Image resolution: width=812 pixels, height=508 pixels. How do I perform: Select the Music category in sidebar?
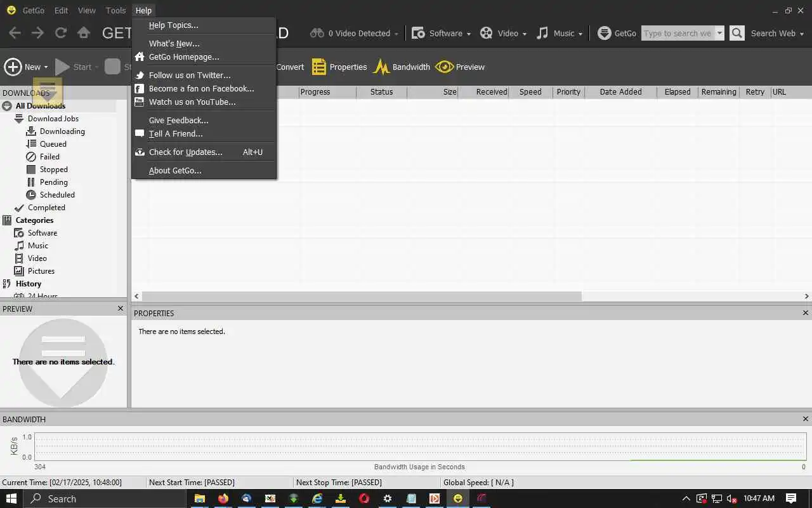pyautogui.click(x=37, y=246)
